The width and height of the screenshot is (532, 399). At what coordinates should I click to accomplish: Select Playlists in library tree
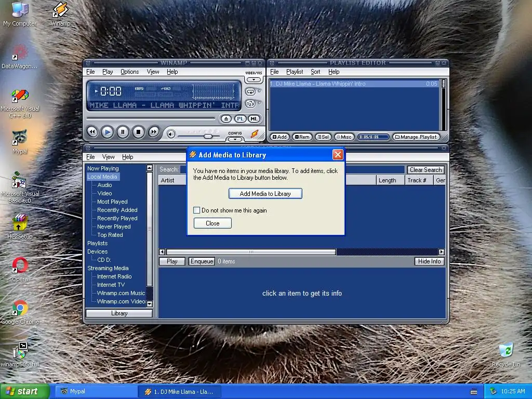click(x=97, y=243)
